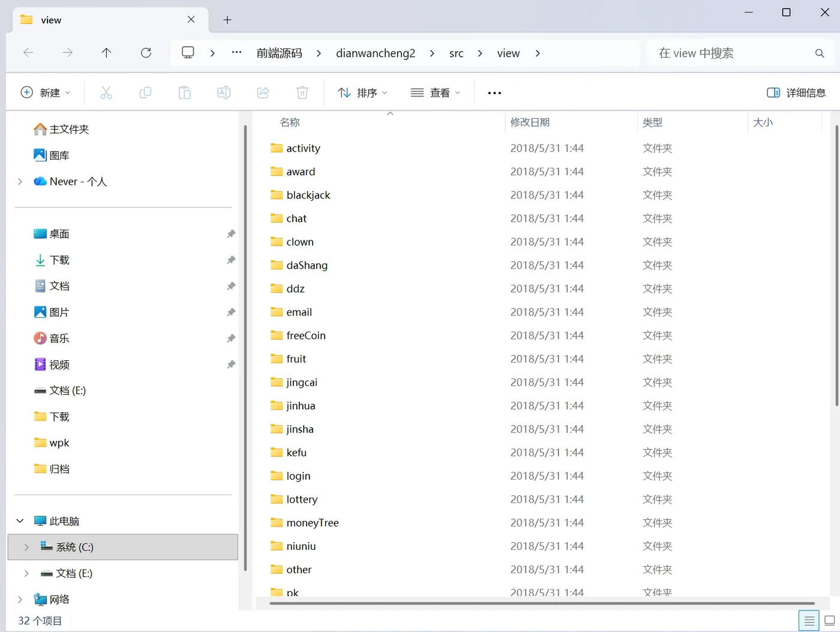Screen dimensions: 840x632
Task: Select the view tab
Action: 110,20
